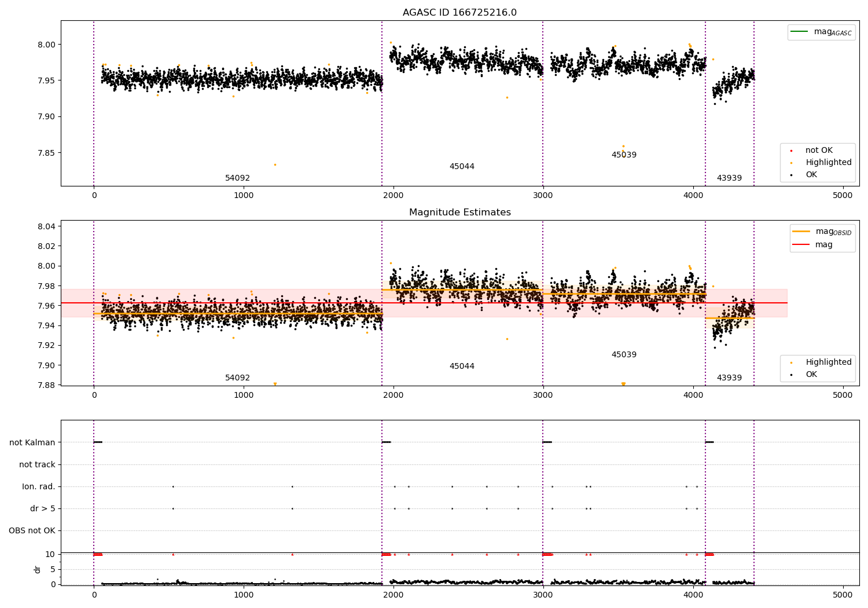Click y-tick 8.04 in Magnitude Estimates plot

[x=46, y=226]
